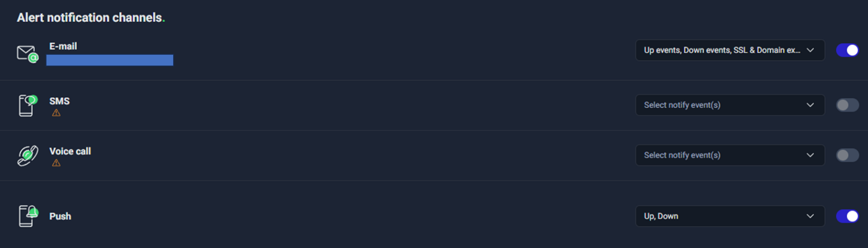Viewport: 868px width, 248px height.
Task: Enable the SMS notification toggle
Action: coord(847,105)
